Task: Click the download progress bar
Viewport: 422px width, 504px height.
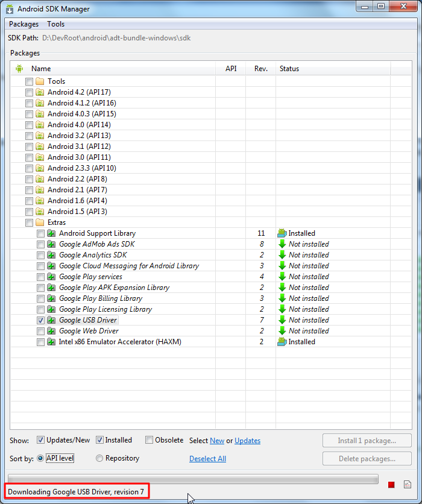Action: click(193, 479)
